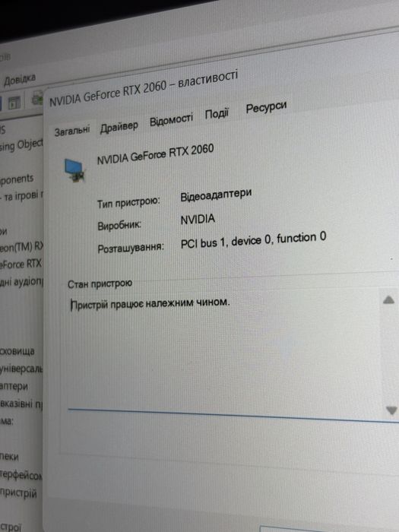Click the 'PCI bus 1, device 0, function 0' text
The height and width of the screenshot is (532, 399).
[253, 241]
